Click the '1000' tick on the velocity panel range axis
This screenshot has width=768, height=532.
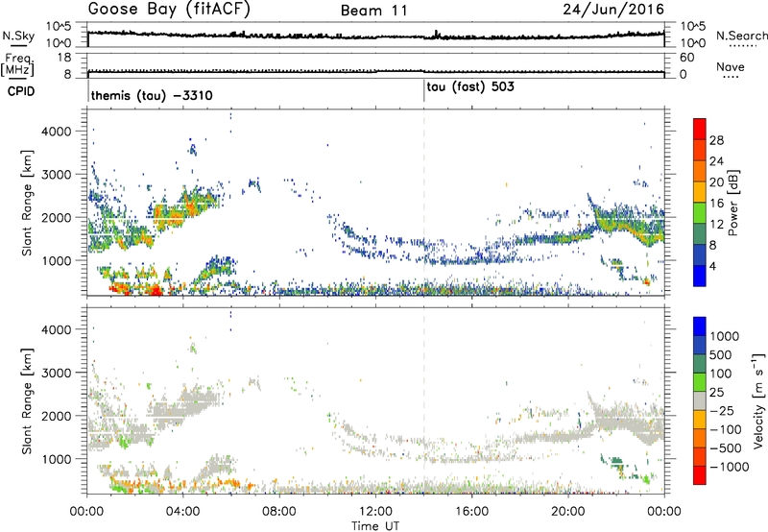pyautogui.click(x=57, y=459)
